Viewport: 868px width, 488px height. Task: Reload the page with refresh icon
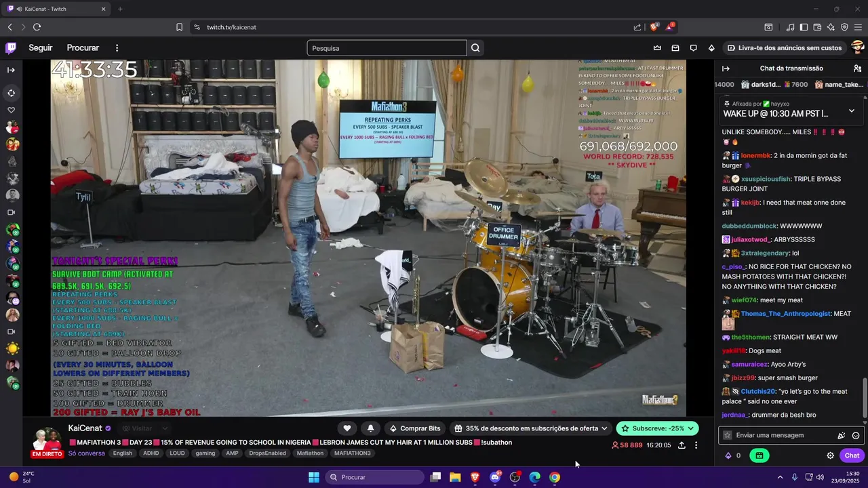[37, 27]
